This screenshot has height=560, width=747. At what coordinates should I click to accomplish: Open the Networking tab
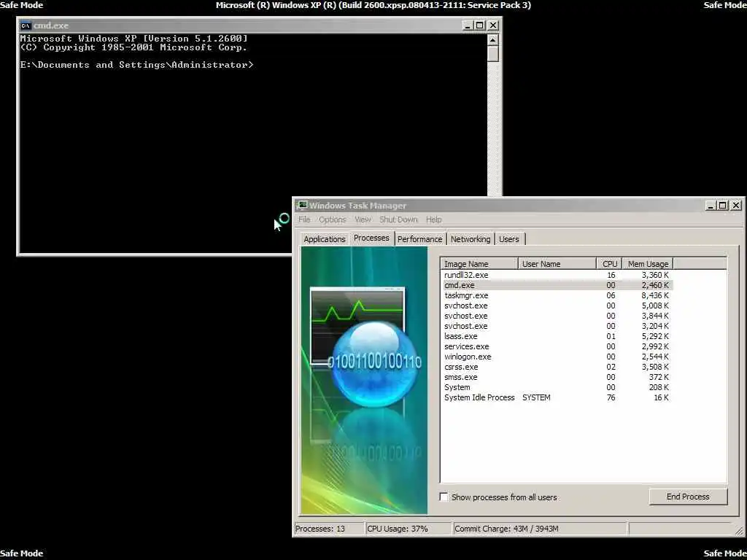tap(471, 239)
